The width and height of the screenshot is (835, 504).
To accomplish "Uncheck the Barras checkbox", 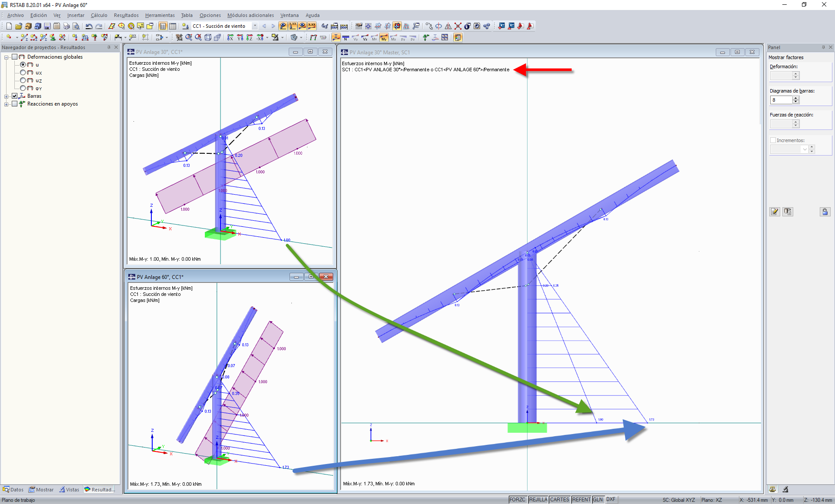I will pyautogui.click(x=15, y=96).
